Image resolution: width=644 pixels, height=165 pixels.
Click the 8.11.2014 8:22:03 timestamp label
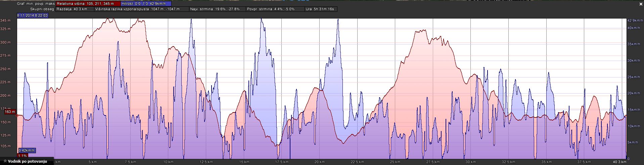pyautogui.click(x=33, y=15)
